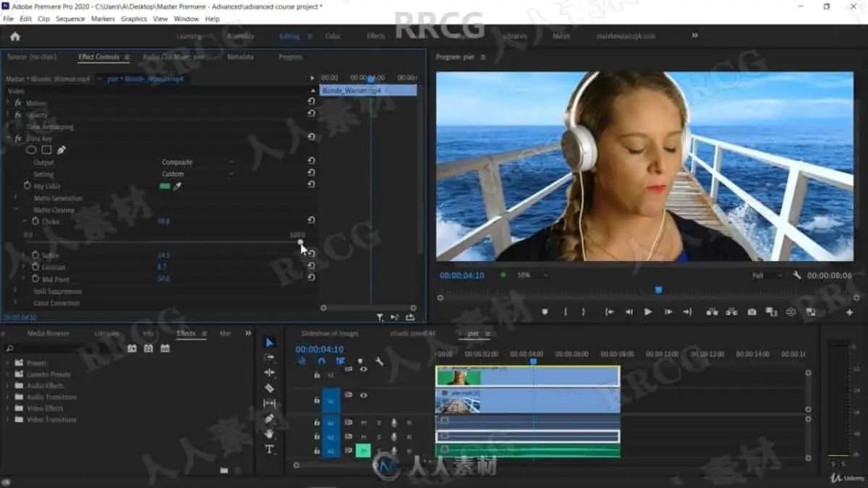
Task: Click the Key Color green swatch
Action: (165, 186)
